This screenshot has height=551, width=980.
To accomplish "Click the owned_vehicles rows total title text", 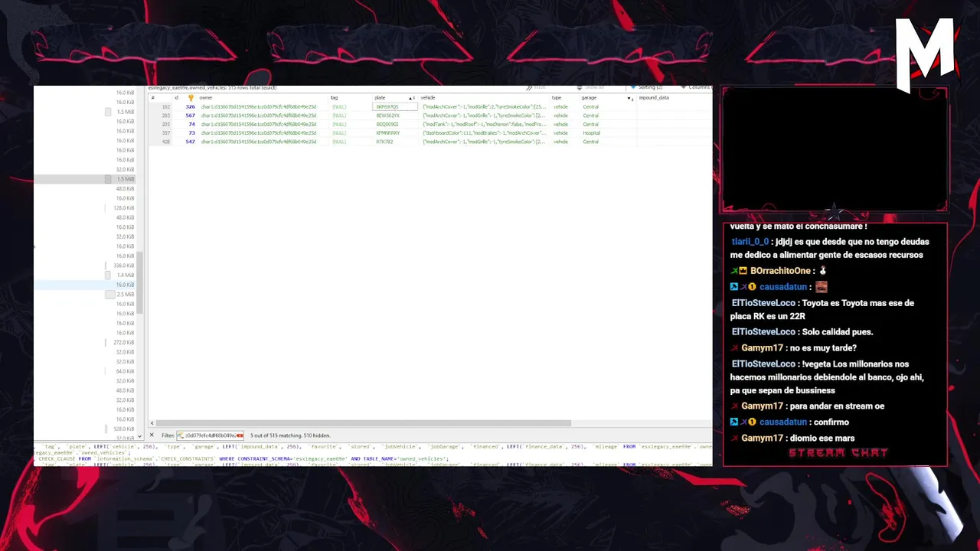I will [x=212, y=87].
